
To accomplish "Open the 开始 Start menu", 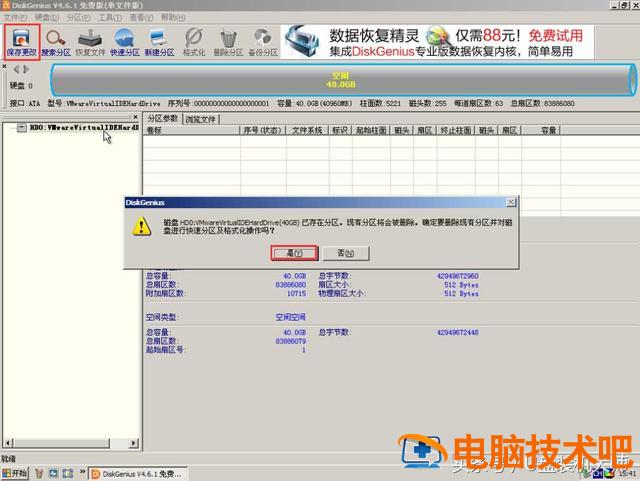I will pyautogui.click(x=15, y=473).
